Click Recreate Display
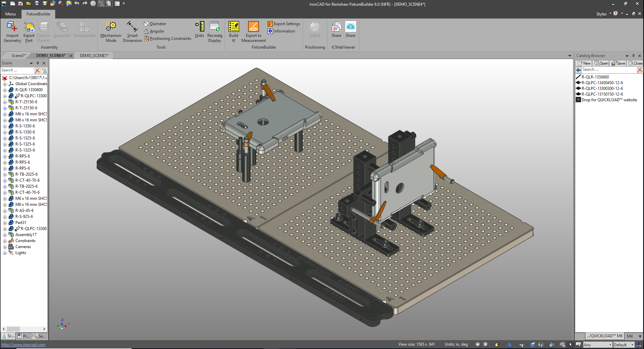 coord(215,31)
